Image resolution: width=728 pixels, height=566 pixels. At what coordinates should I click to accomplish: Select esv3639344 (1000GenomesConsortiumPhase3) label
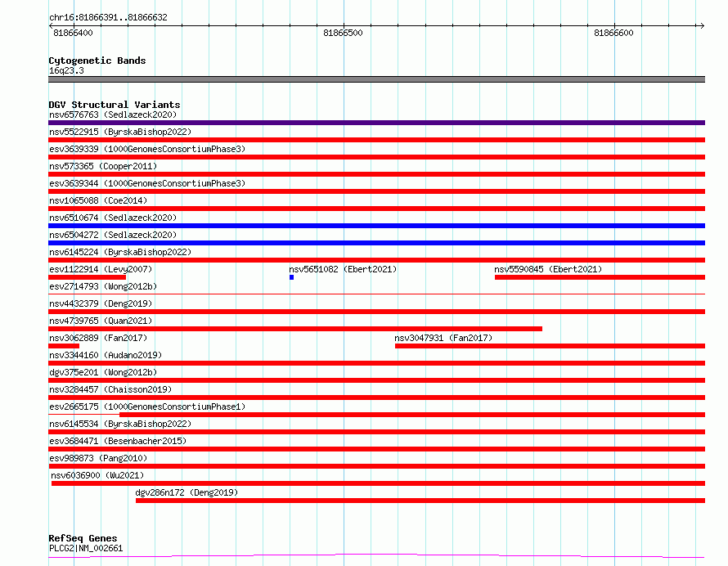(147, 183)
